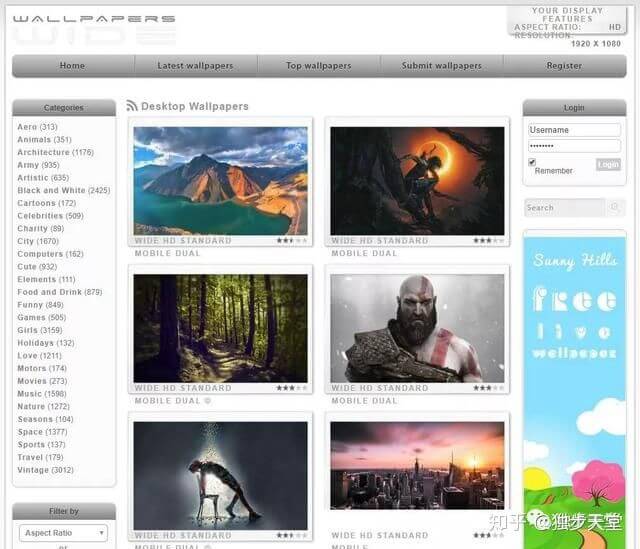
Task: Open the Aero (313) category
Action: (37, 127)
